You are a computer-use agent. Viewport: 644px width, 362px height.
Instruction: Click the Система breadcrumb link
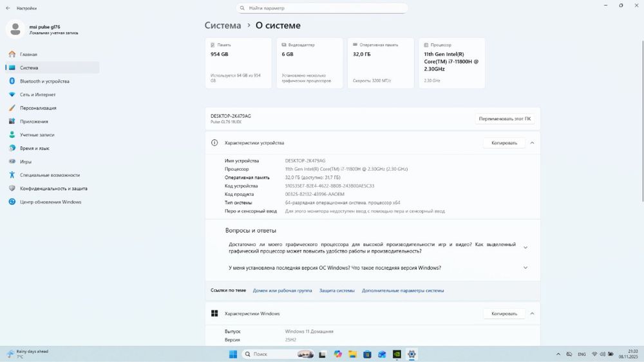coord(223,26)
